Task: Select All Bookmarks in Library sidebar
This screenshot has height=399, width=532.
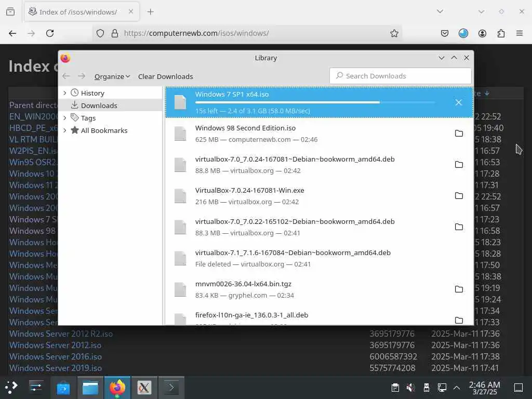Action: pyautogui.click(x=110, y=130)
